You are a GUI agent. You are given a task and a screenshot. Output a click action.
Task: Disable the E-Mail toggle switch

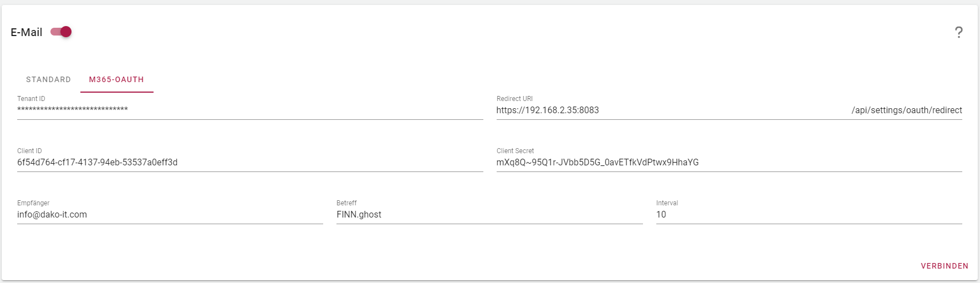click(61, 32)
